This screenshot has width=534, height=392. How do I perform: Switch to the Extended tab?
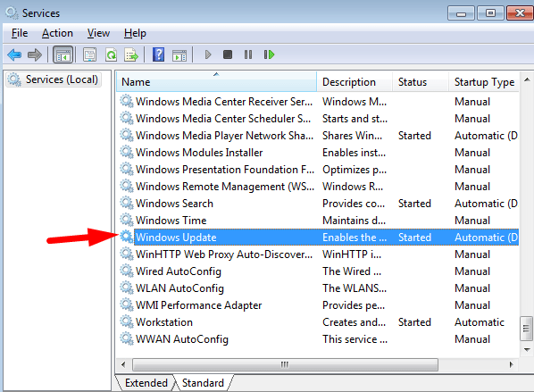point(146,383)
